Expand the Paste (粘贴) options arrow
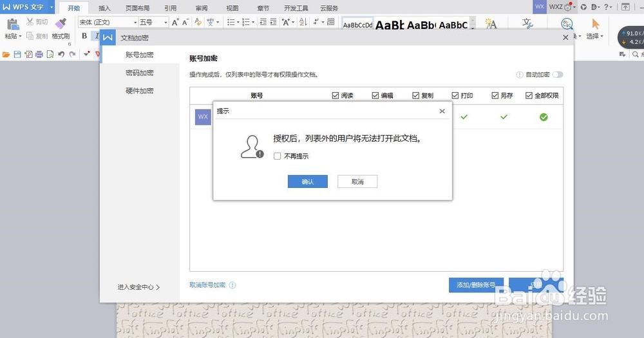644x338 pixels. coord(19,36)
